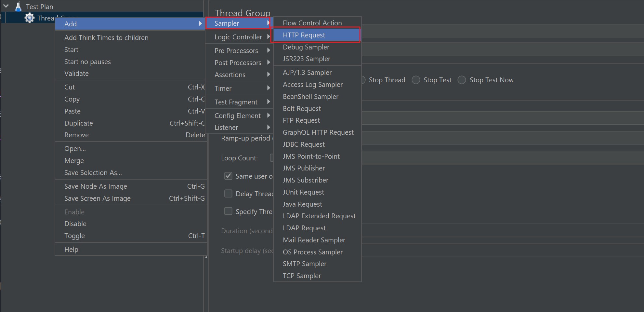Tick the Specify Thread lifetime checkbox
Image resolution: width=644 pixels, height=312 pixels.
coord(228,211)
